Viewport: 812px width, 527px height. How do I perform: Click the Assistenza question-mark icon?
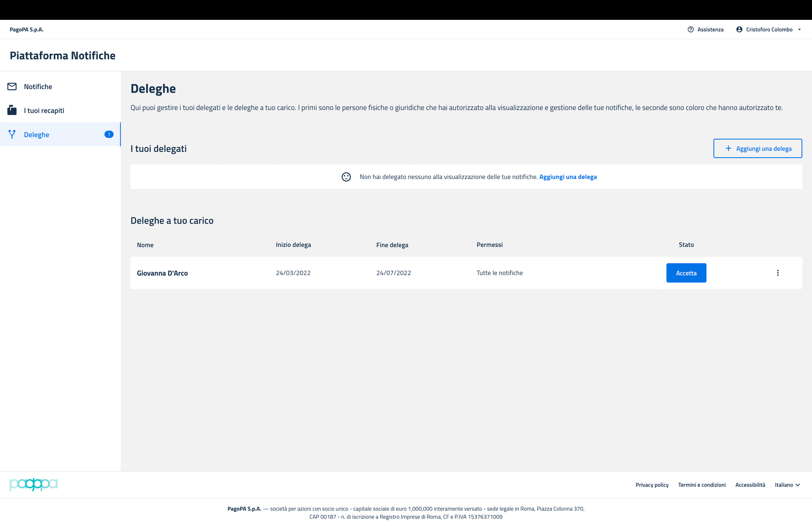tap(691, 30)
